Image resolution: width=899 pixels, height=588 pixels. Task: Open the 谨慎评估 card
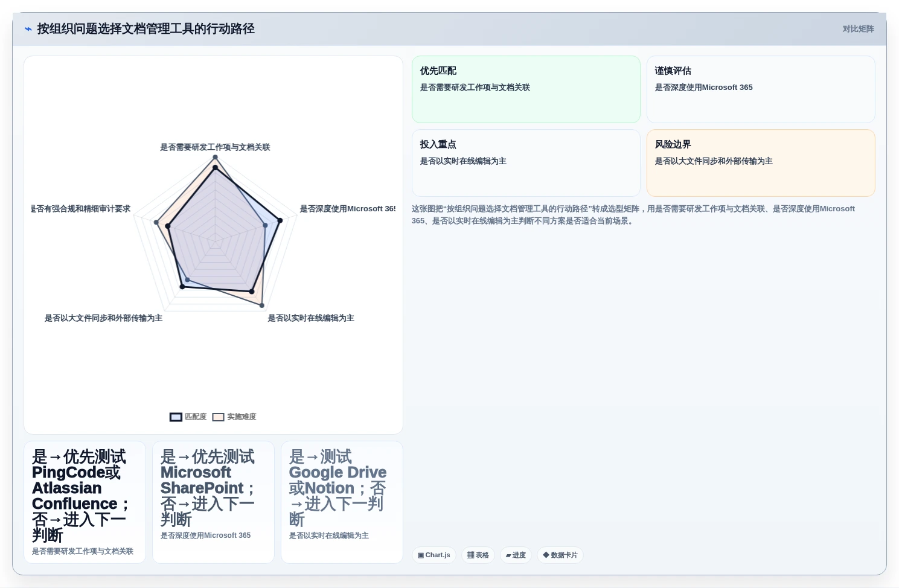point(761,89)
